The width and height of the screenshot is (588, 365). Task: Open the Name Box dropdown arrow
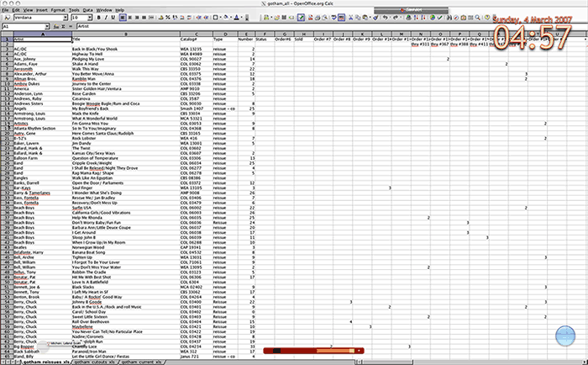click(47, 26)
